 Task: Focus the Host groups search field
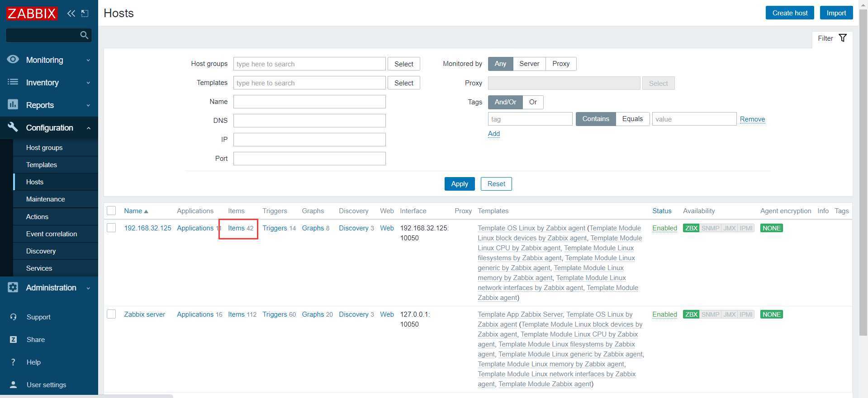(309, 64)
